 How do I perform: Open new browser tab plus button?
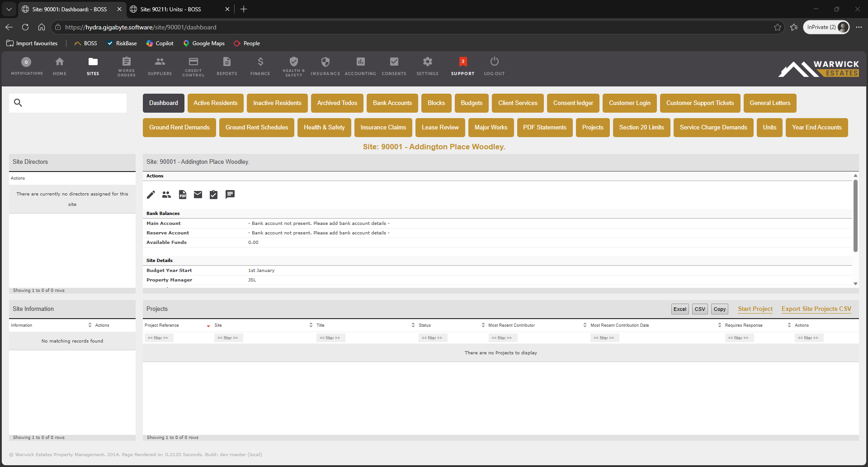tap(244, 9)
